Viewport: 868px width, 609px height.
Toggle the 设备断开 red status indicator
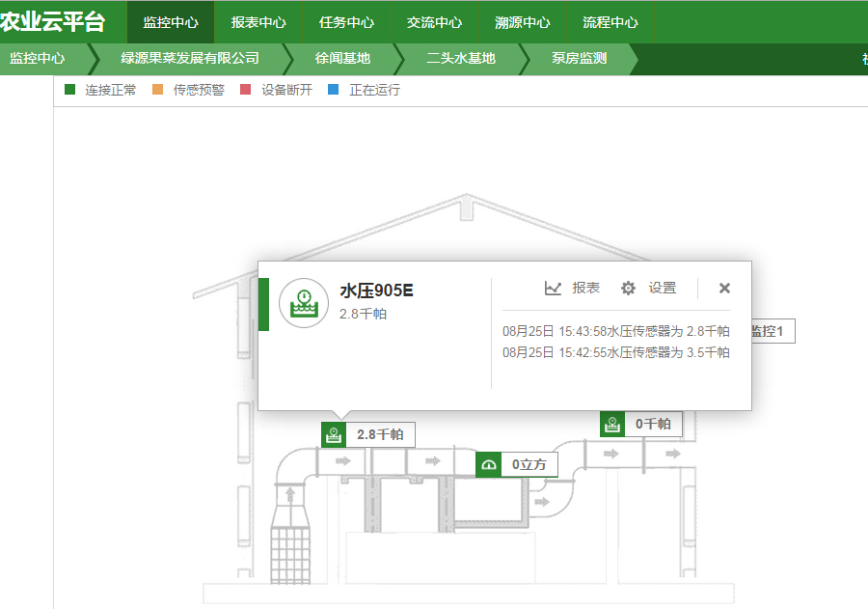[x=248, y=89]
